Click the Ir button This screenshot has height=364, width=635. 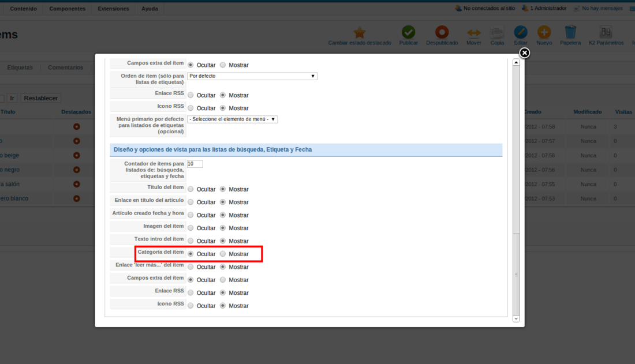point(12,98)
